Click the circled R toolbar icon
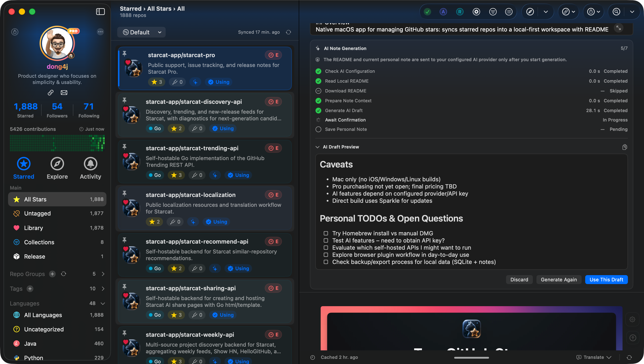The width and height of the screenshot is (644, 364). [x=460, y=12]
